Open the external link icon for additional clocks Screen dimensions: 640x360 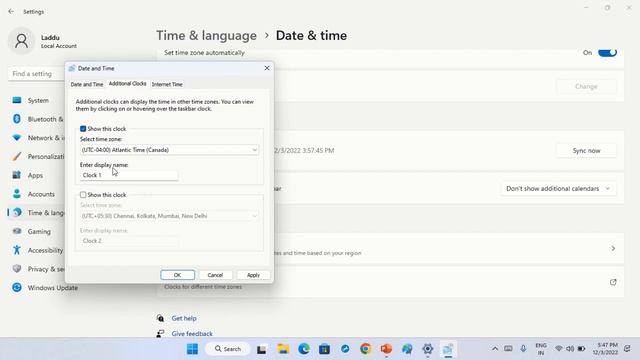click(x=613, y=282)
